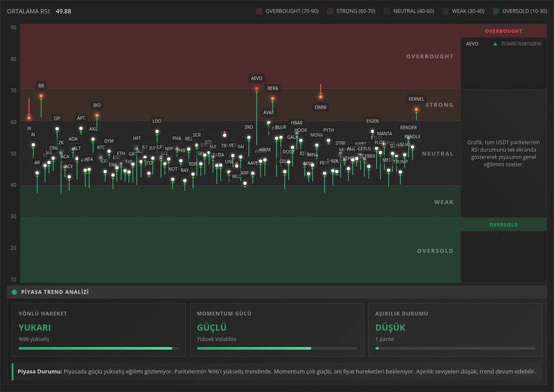Screen dimensions: 554x392
Task: Click the BB data point marker
Action: (x=41, y=96)
